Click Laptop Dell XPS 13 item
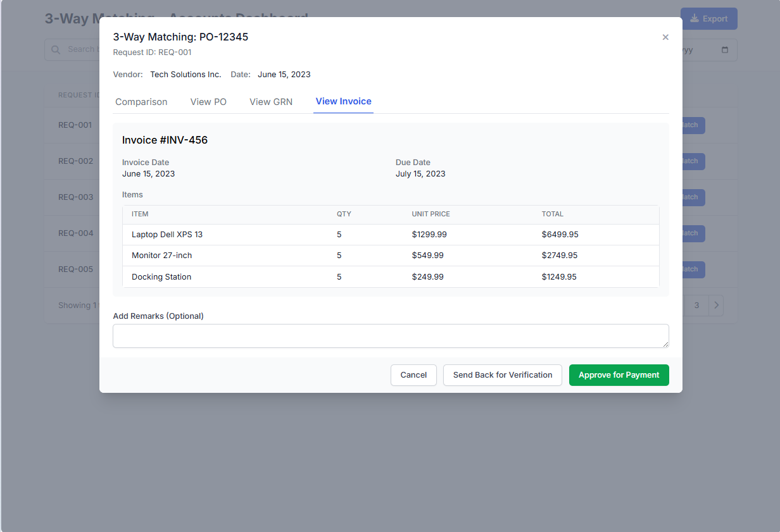 (x=167, y=235)
